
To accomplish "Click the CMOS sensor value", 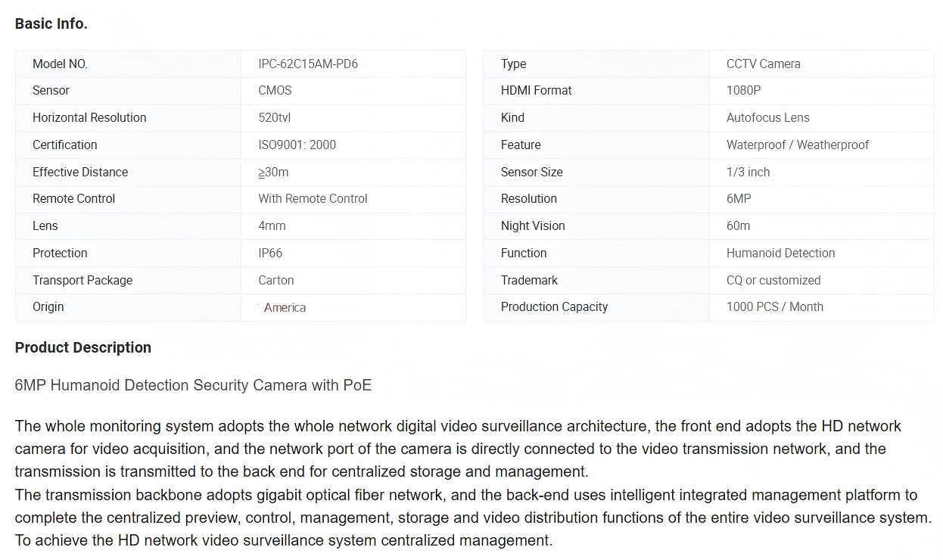I will 275,90.
